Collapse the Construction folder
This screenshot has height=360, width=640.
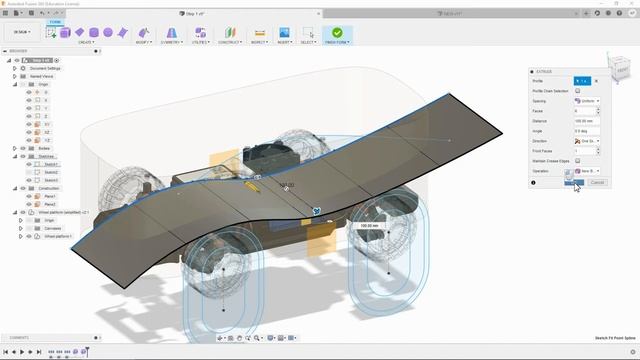(x=15, y=188)
